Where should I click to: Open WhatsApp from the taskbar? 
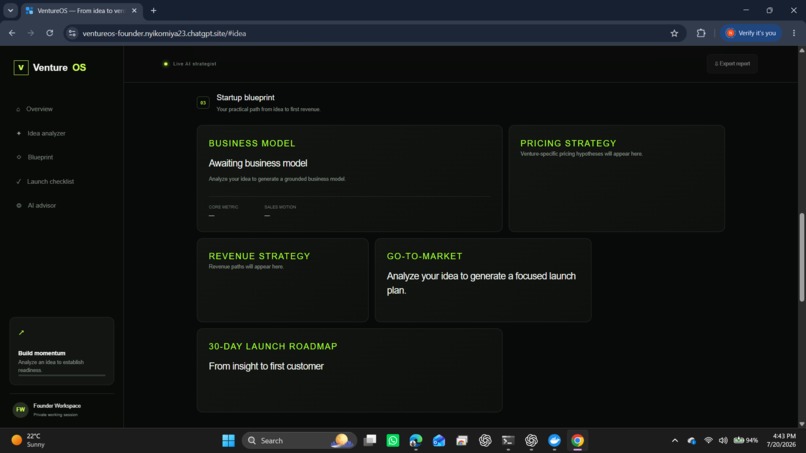pyautogui.click(x=393, y=441)
